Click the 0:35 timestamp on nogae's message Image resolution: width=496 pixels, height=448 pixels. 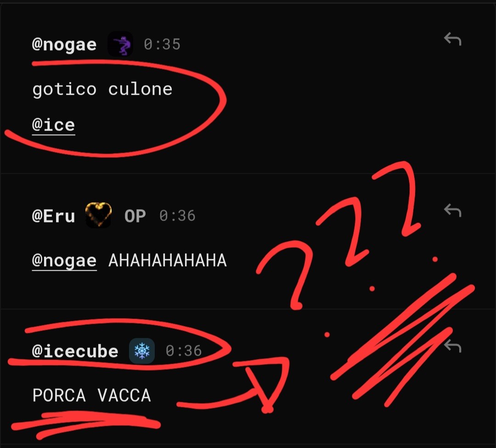click(162, 44)
